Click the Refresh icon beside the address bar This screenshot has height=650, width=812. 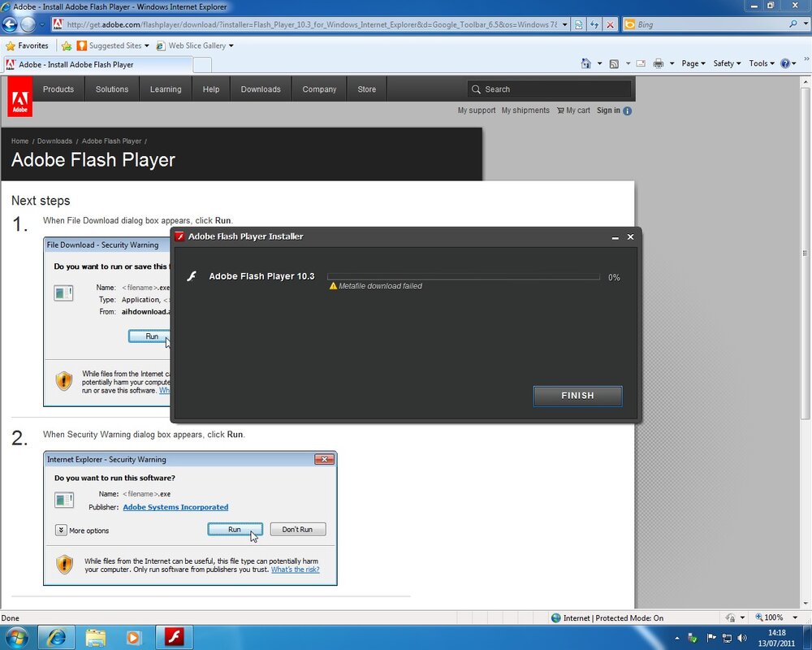pos(594,24)
